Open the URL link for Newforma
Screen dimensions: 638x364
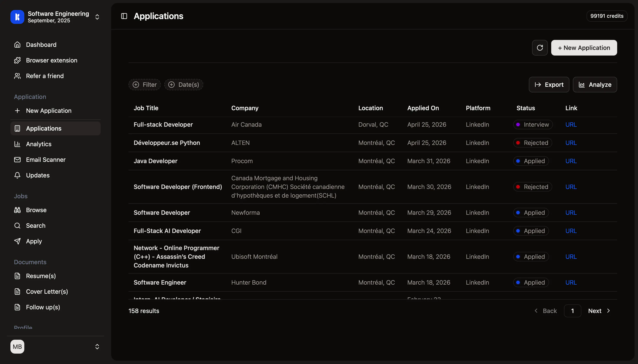pyautogui.click(x=571, y=213)
